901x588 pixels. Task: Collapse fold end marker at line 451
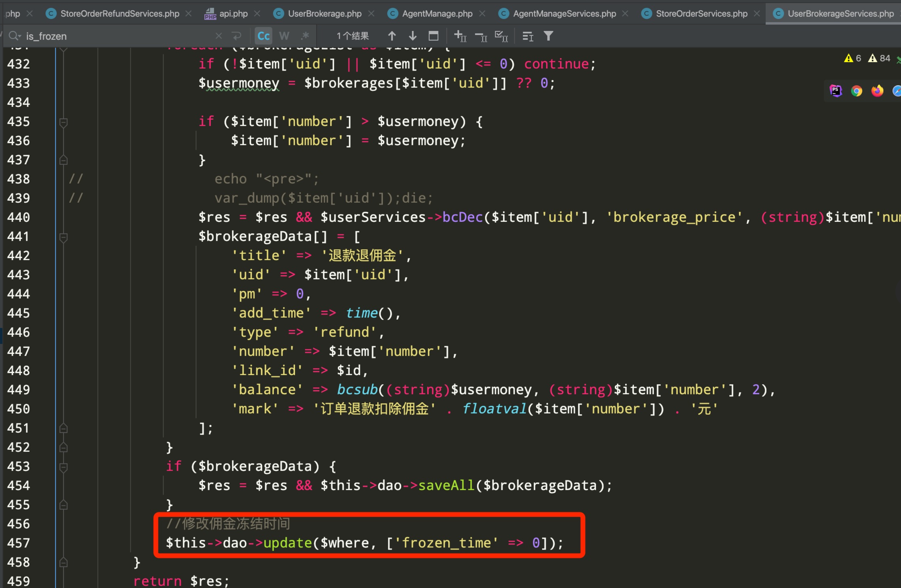[x=63, y=429]
